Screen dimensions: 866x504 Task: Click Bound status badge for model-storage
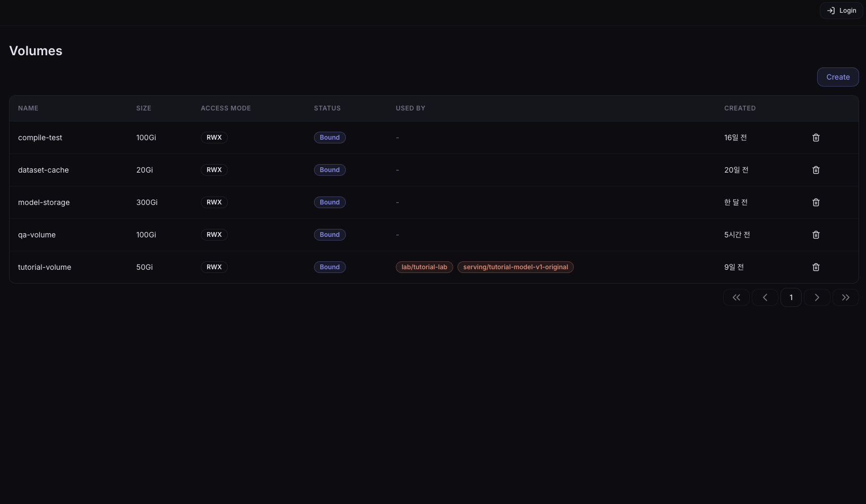click(x=330, y=202)
